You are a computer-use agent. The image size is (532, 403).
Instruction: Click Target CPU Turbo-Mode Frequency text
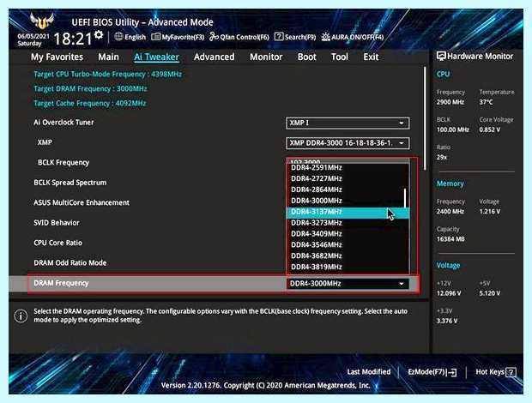click(108, 75)
